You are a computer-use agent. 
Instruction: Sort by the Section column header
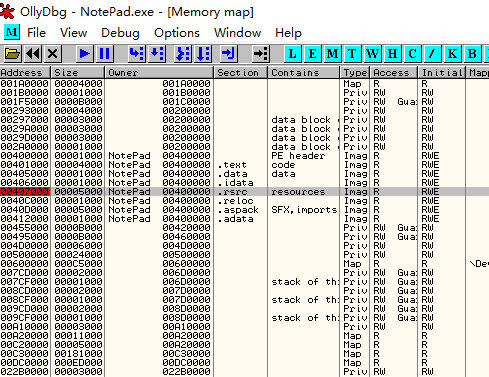coord(241,72)
